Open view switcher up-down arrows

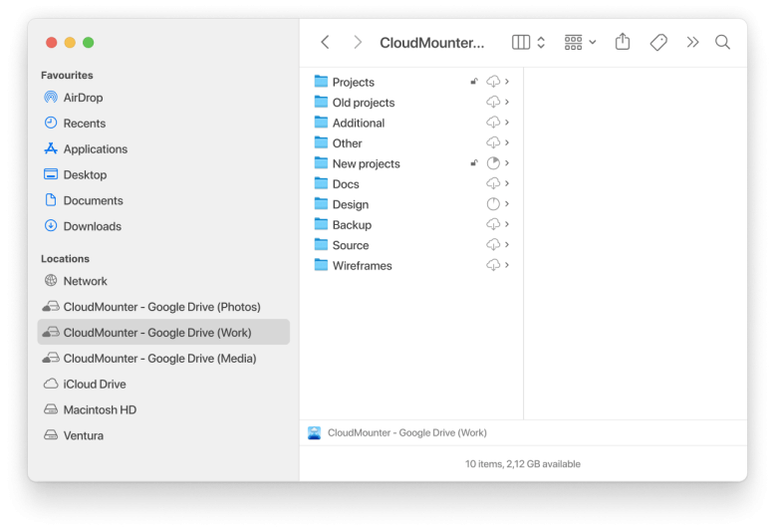coord(541,43)
